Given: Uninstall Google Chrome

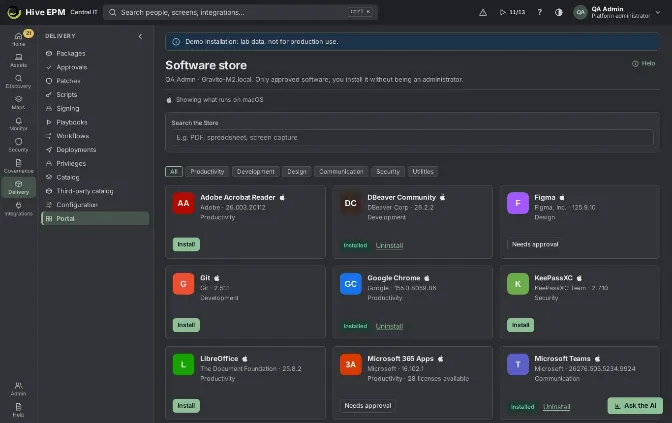Looking at the screenshot, I should click(389, 326).
